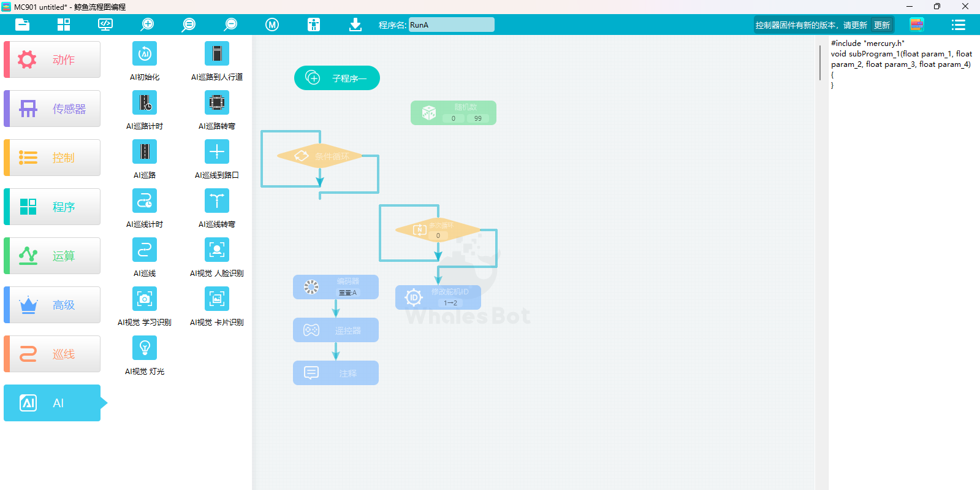Click the 更新 firmware update button

coord(882,25)
